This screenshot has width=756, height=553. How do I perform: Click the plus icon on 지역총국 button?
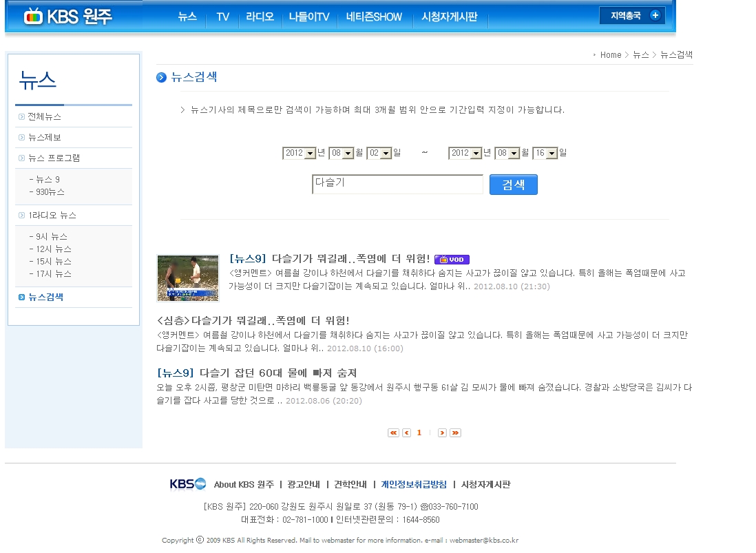point(655,15)
